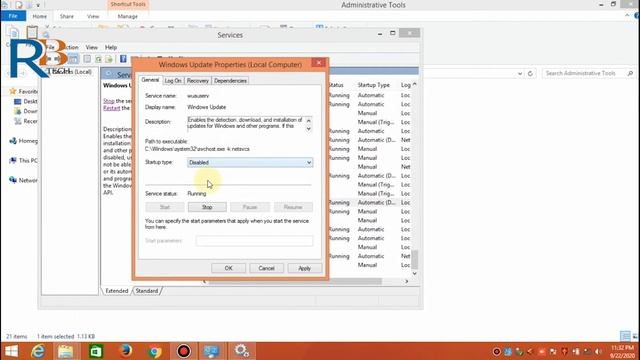Click the Export List icon in Services toolbar
The image size is (640, 360).
[x=109, y=59]
